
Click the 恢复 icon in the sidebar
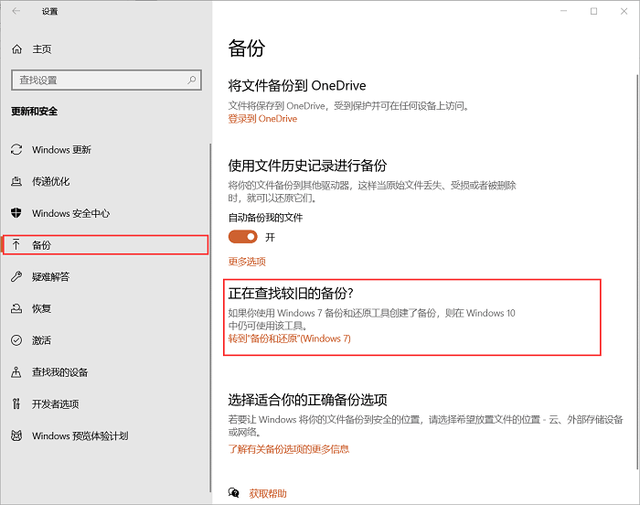(x=16, y=308)
